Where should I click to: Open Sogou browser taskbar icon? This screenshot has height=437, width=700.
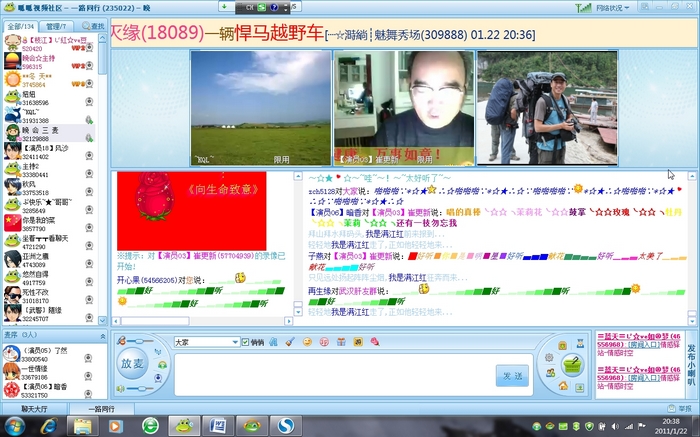286,426
